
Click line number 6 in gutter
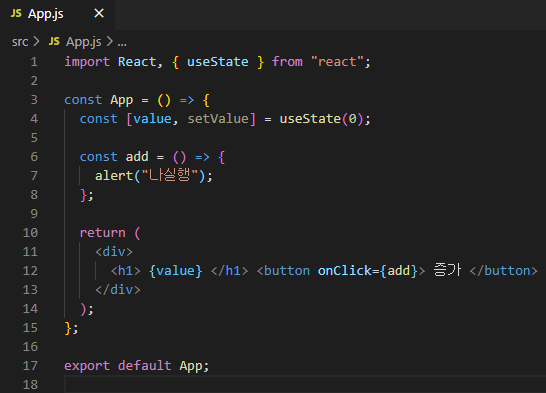(x=34, y=157)
